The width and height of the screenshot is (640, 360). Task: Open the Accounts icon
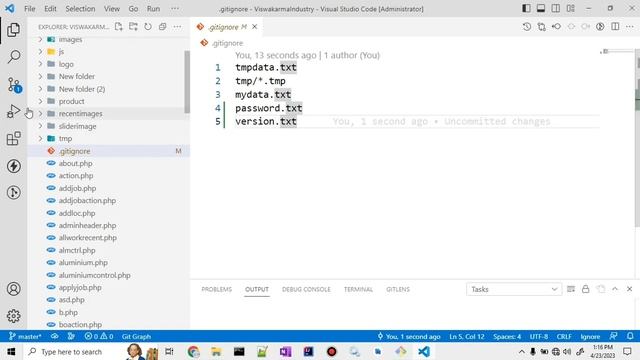(13, 289)
